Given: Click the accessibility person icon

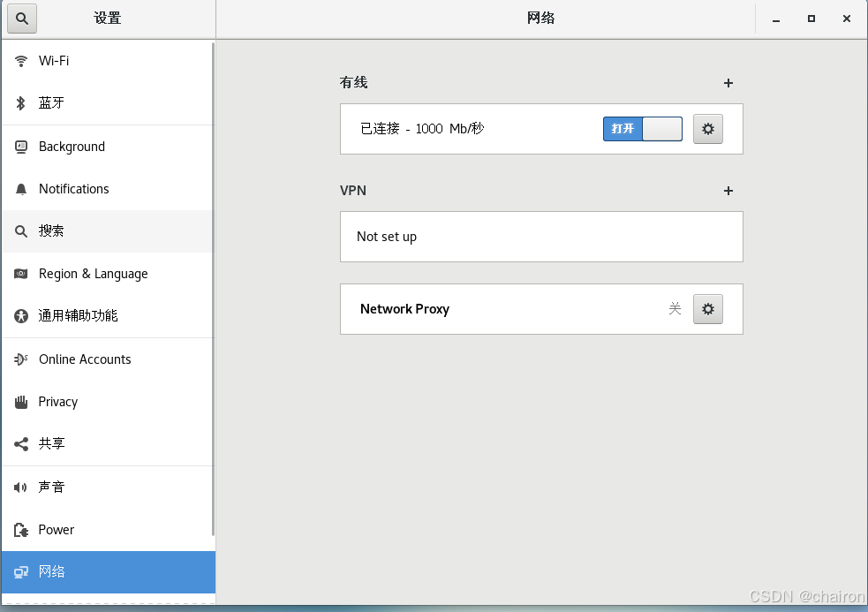Looking at the screenshot, I should (21, 316).
